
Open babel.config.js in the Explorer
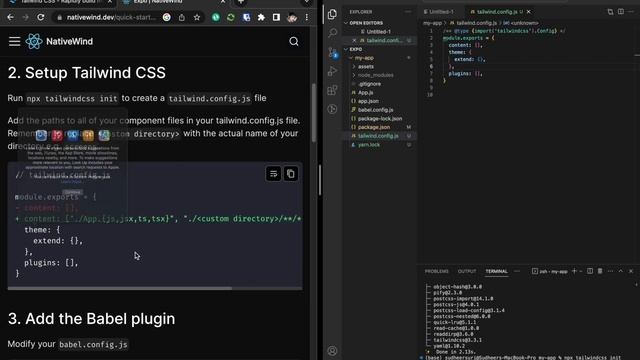coord(376,110)
